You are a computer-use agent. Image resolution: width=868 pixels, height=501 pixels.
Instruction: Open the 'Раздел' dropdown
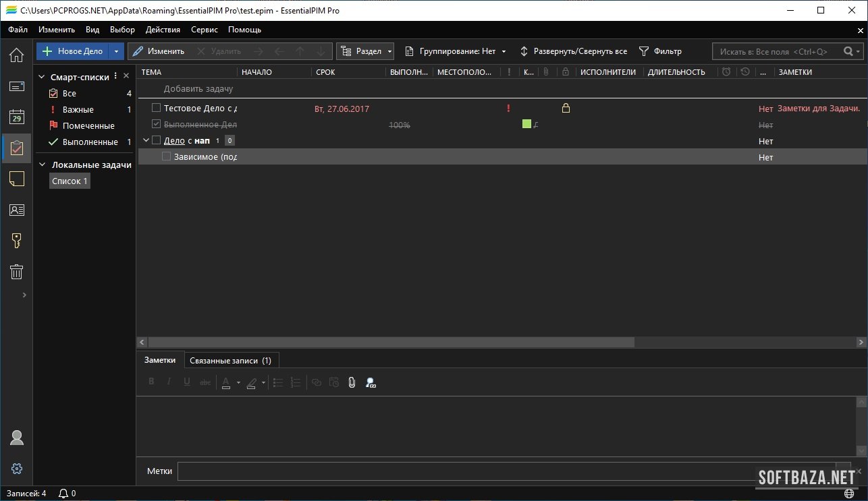pos(365,51)
